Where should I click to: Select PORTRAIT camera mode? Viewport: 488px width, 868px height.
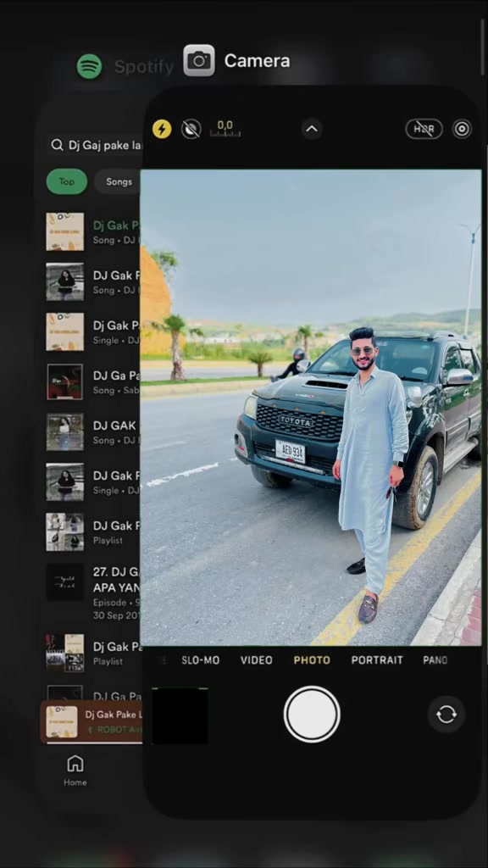point(377,660)
